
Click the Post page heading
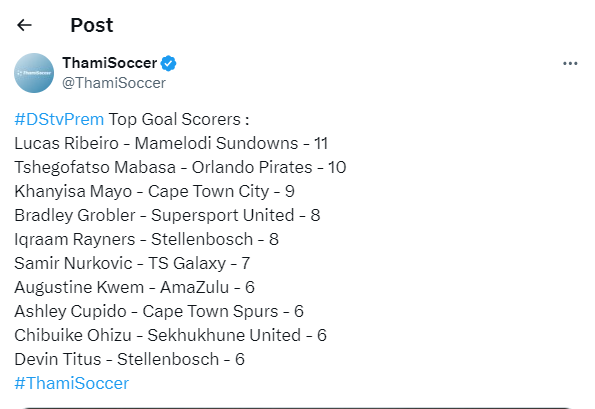click(x=92, y=25)
